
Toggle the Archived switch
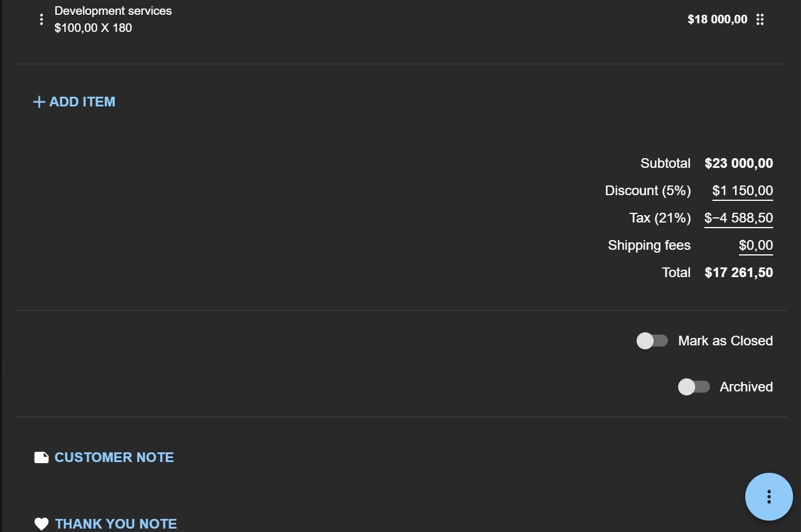(694, 387)
